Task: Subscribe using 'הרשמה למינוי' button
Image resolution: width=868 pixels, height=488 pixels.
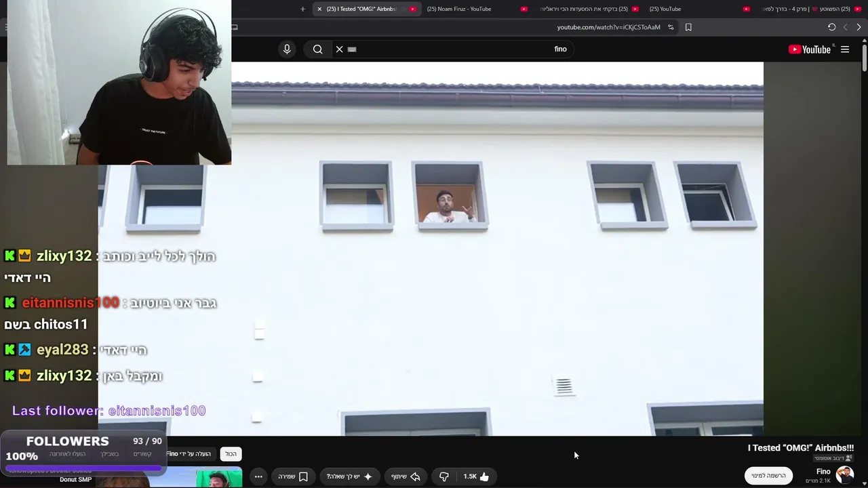Action: tap(768, 476)
